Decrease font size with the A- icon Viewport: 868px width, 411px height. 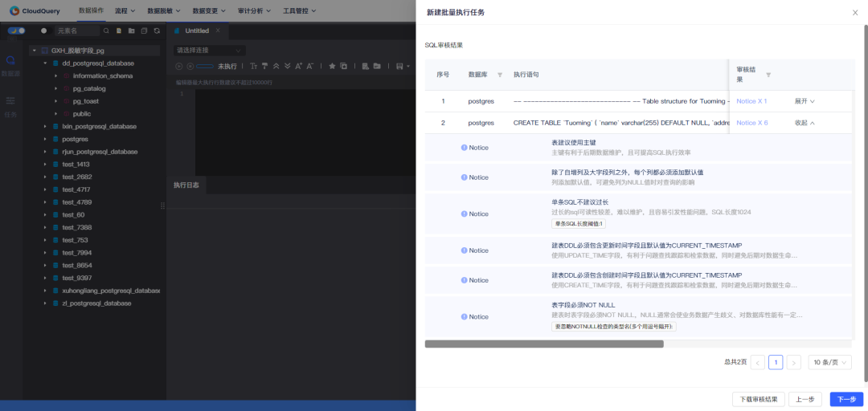tap(310, 66)
